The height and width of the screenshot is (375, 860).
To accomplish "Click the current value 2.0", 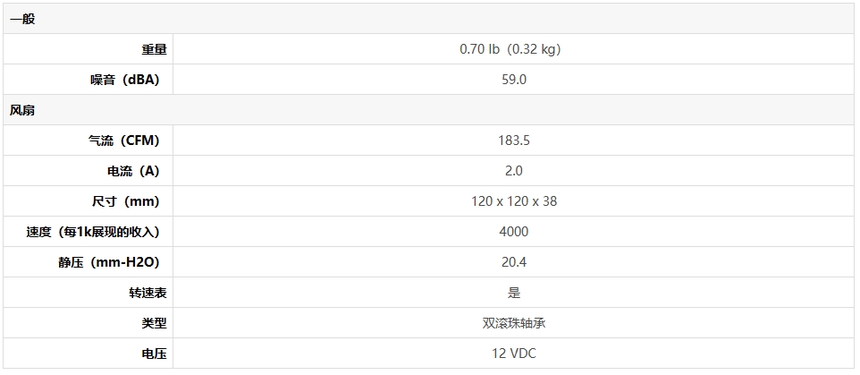I will (x=514, y=171).
